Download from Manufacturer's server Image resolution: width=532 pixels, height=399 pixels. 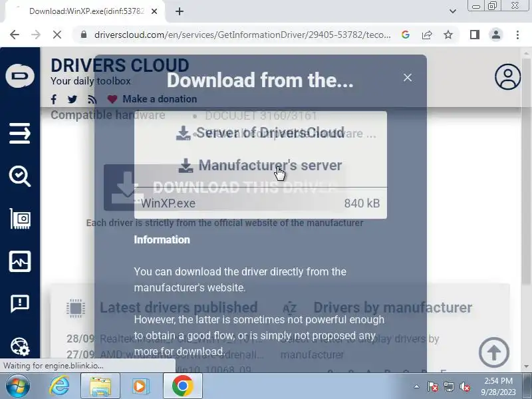click(x=260, y=165)
